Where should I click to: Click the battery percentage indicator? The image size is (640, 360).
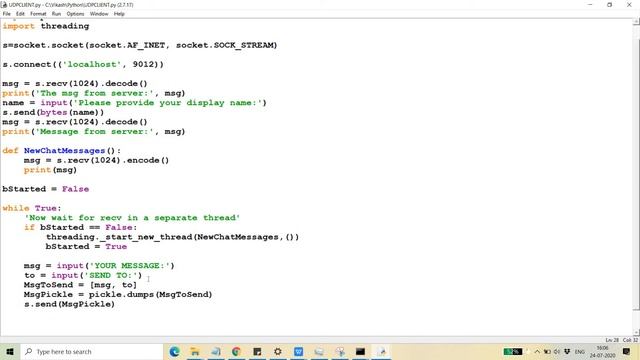click(x=513, y=351)
